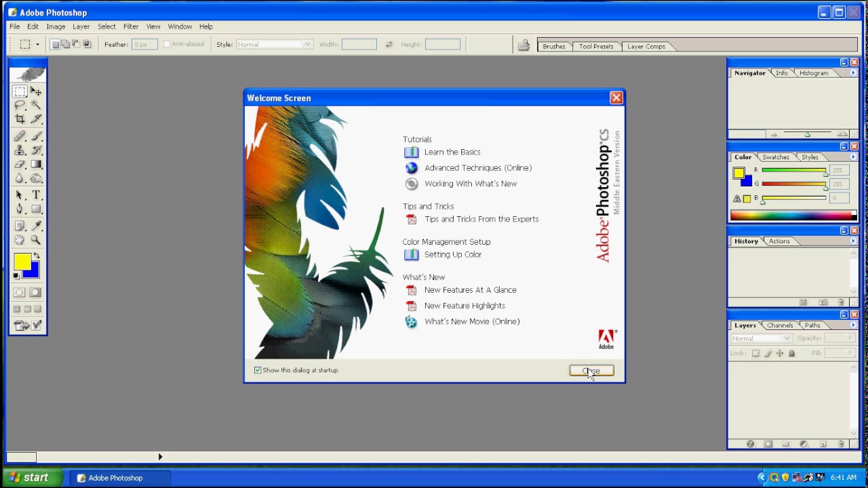The height and width of the screenshot is (488, 868).
Task: Select the Magic Wand tool
Action: point(36,105)
